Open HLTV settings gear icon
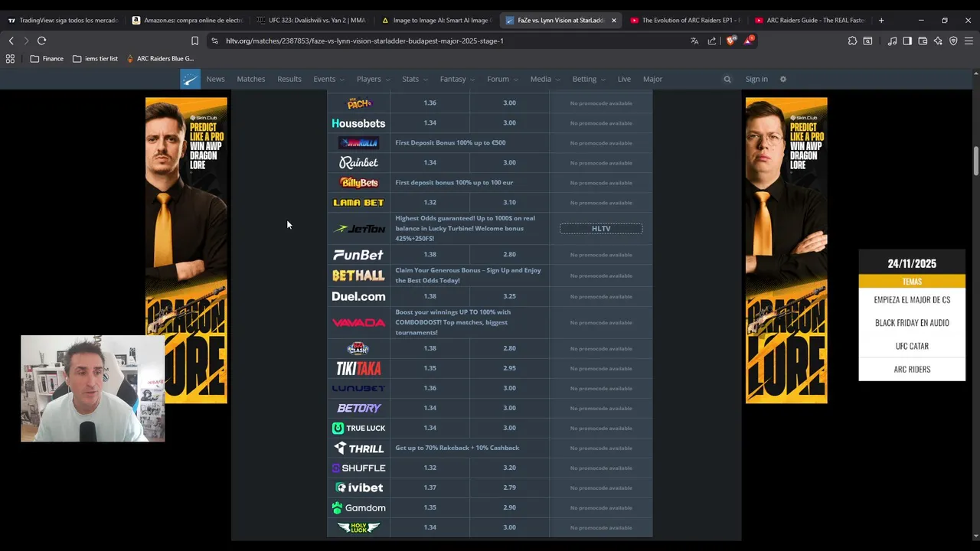 tap(782, 79)
